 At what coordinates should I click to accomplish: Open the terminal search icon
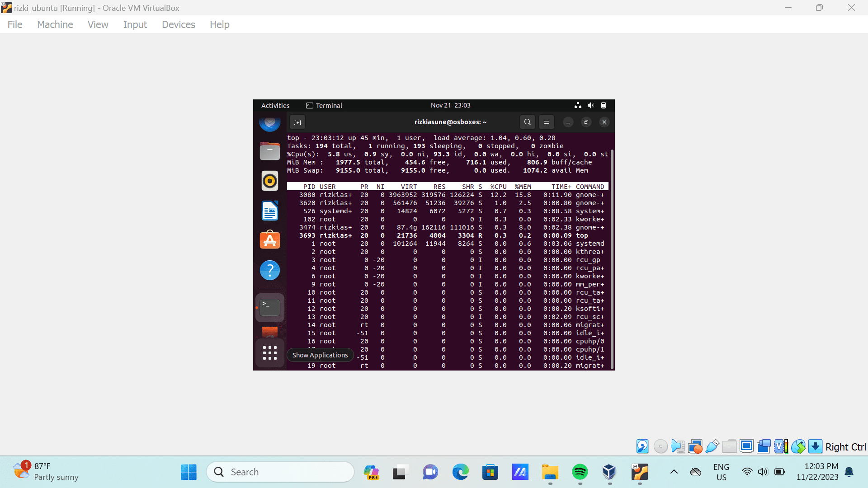(x=527, y=122)
